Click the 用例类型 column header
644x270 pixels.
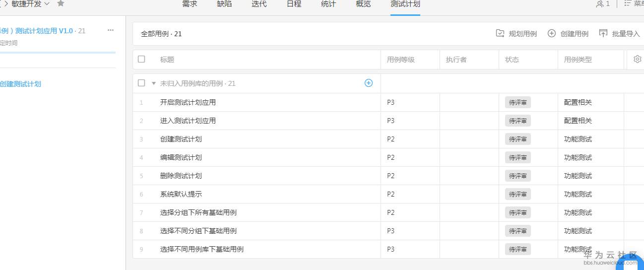(578, 60)
